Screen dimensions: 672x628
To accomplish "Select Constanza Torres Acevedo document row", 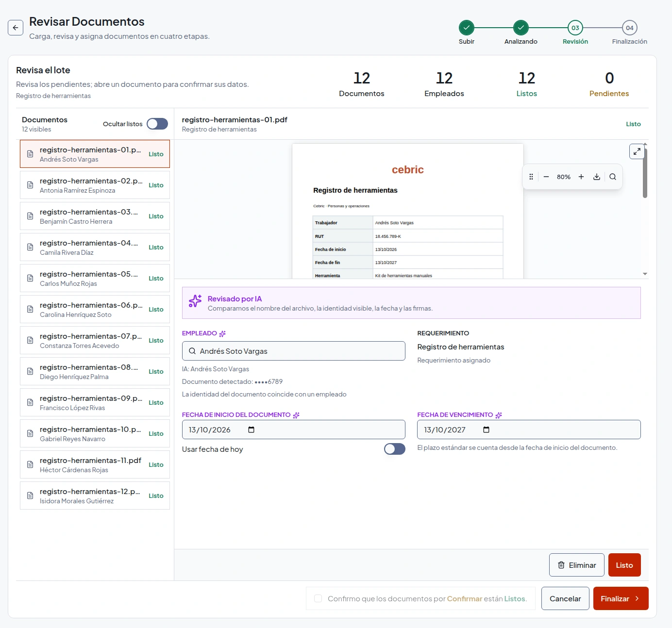I will click(95, 340).
